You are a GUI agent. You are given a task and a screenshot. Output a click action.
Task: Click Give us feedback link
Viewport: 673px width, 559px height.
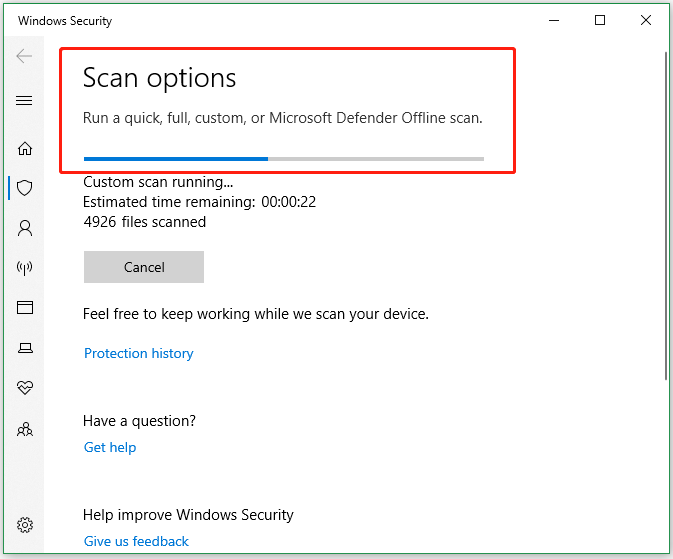tap(136, 541)
